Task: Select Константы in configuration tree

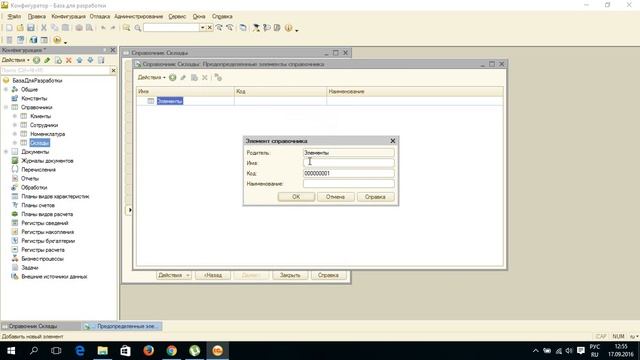Action: (34, 98)
